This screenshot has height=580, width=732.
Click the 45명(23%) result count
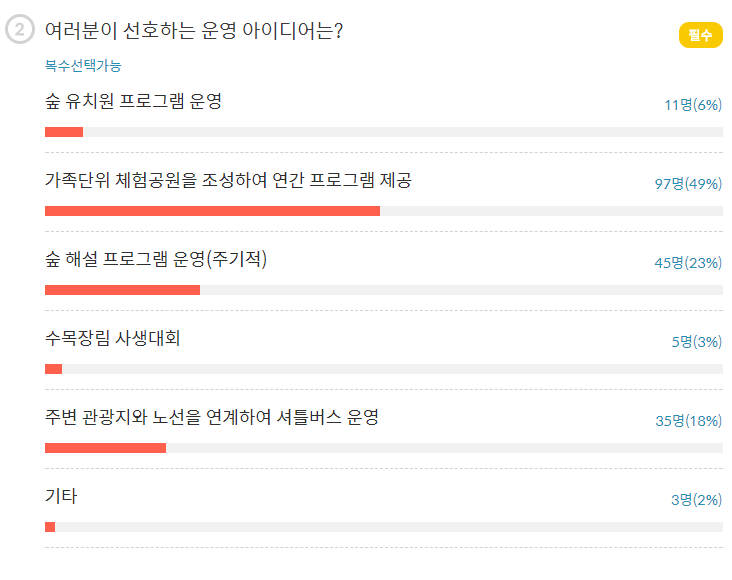coord(688,263)
